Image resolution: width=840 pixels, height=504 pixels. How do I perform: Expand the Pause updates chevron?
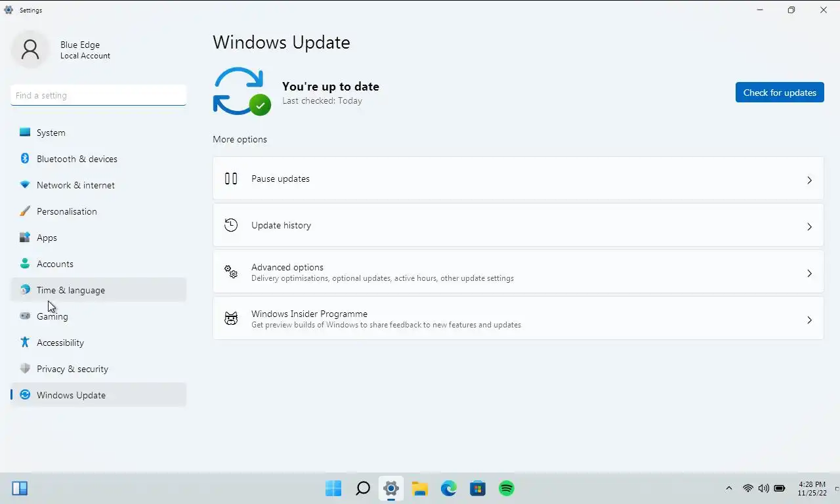(x=809, y=180)
